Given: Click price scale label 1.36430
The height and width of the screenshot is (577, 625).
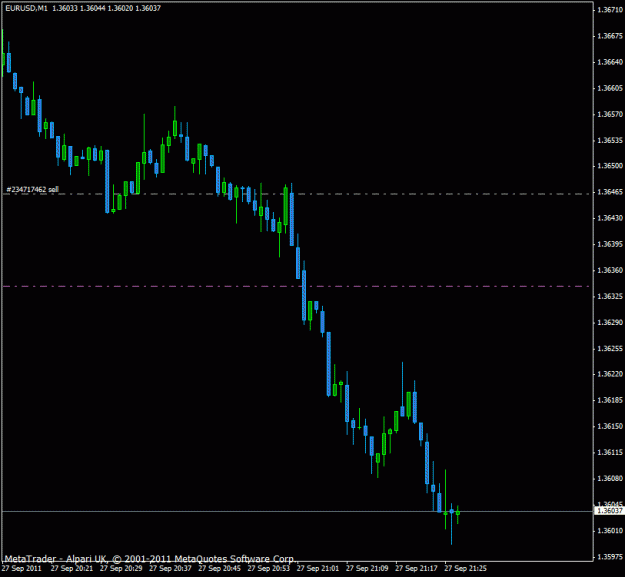Looking at the screenshot, I should click(610, 218).
